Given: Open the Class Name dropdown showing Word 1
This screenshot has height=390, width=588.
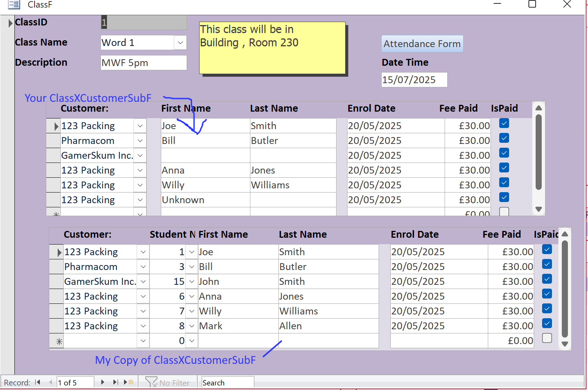Looking at the screenshot, I should click(180, 43).
